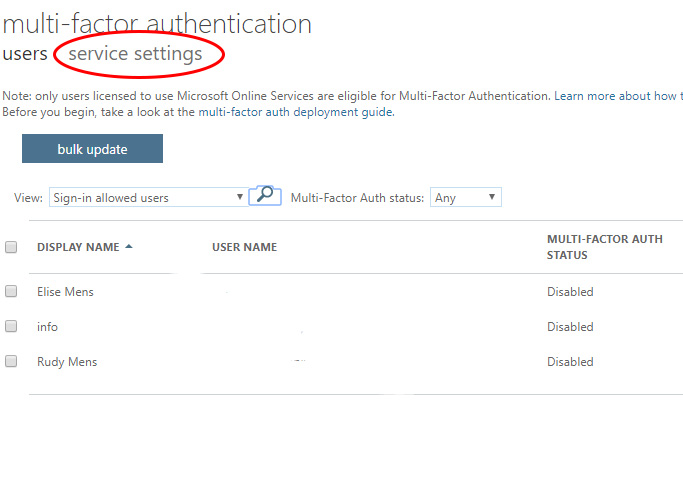Click Disabled status for info user

tap(570, 327)
